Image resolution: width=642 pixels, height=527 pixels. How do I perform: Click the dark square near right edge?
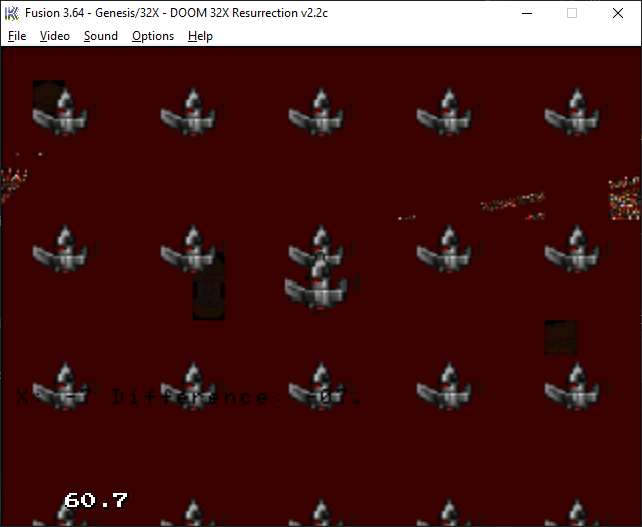(560, 337)
